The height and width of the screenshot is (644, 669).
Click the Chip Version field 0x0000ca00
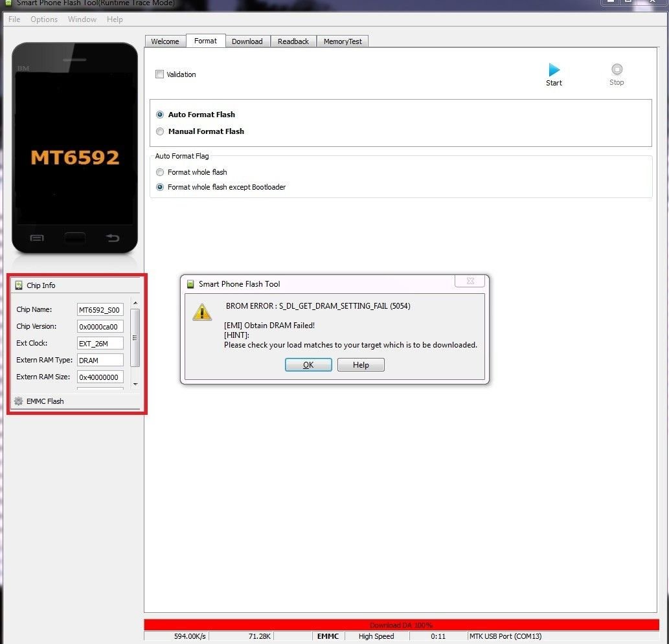[x=100, y=326]
